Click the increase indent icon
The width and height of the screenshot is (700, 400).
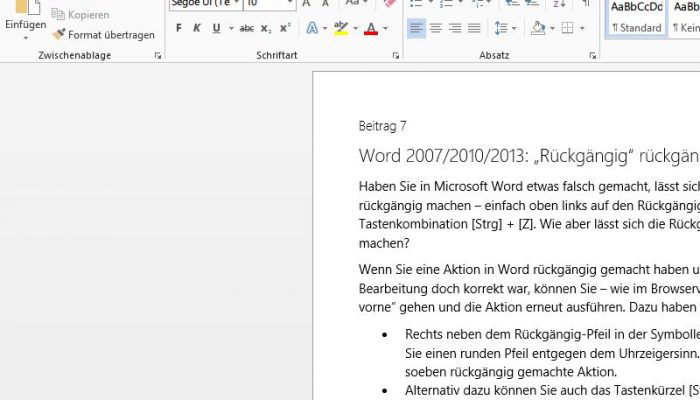532,4
